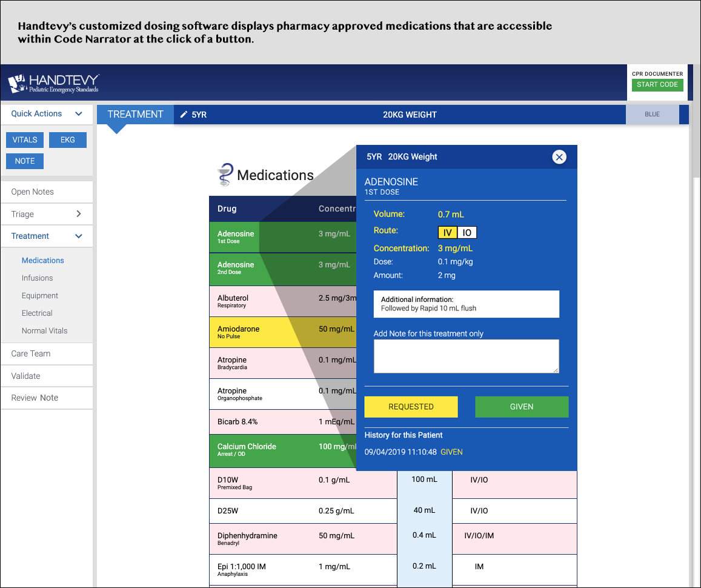Click IV/IO/IM route for Diphenhydramine

479,536
